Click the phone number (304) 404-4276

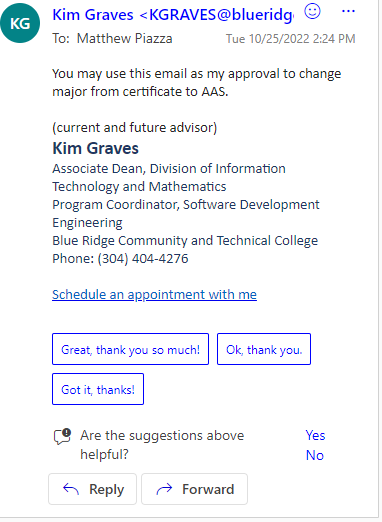pos(143,259)
